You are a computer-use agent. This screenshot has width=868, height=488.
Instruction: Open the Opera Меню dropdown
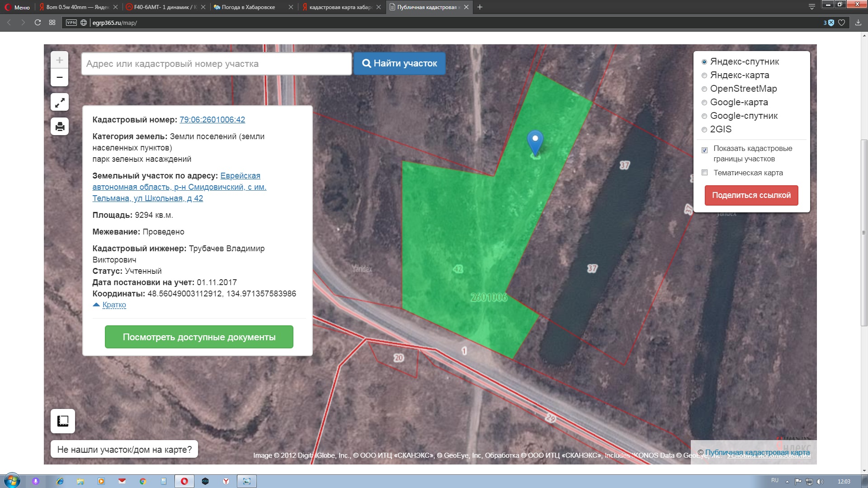17,7
